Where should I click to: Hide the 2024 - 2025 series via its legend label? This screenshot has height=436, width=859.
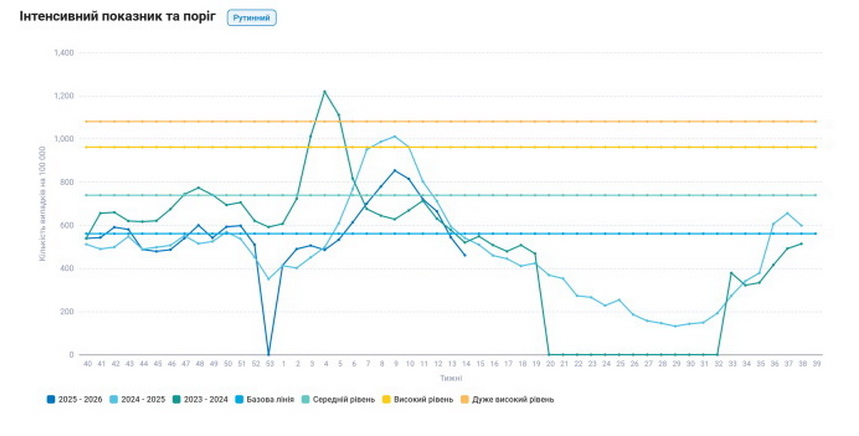pyautogui.click(x=142, y=400)
